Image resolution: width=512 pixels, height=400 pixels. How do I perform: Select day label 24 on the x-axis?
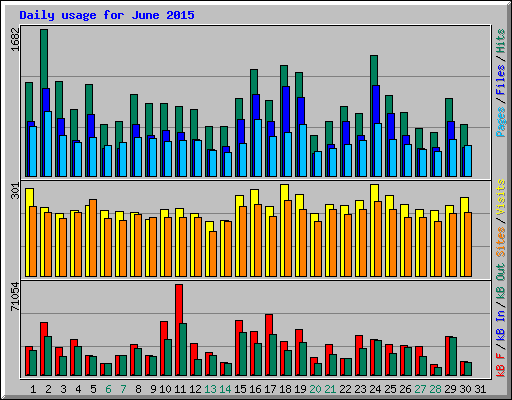pyautogui.click(x=375, y=389)
